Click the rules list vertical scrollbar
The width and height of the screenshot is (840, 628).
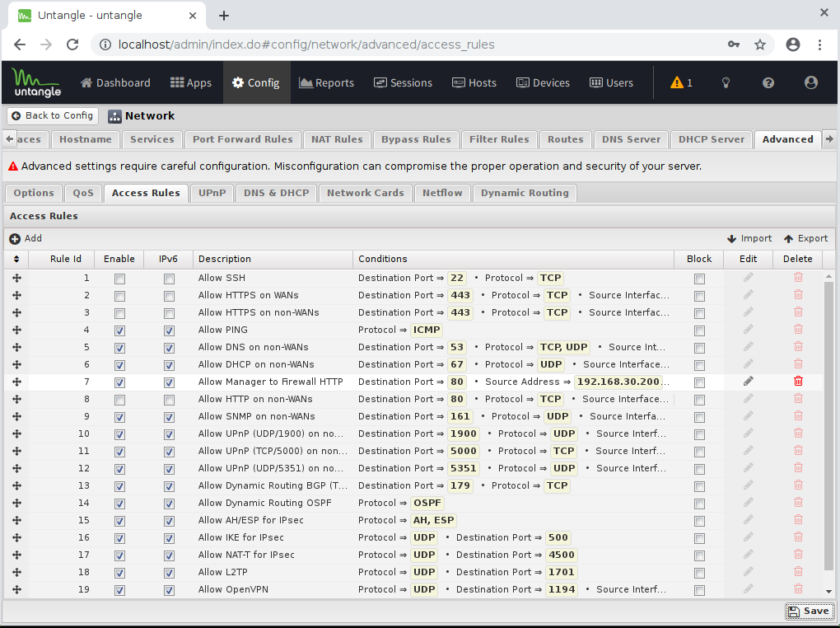pos(828,425)
